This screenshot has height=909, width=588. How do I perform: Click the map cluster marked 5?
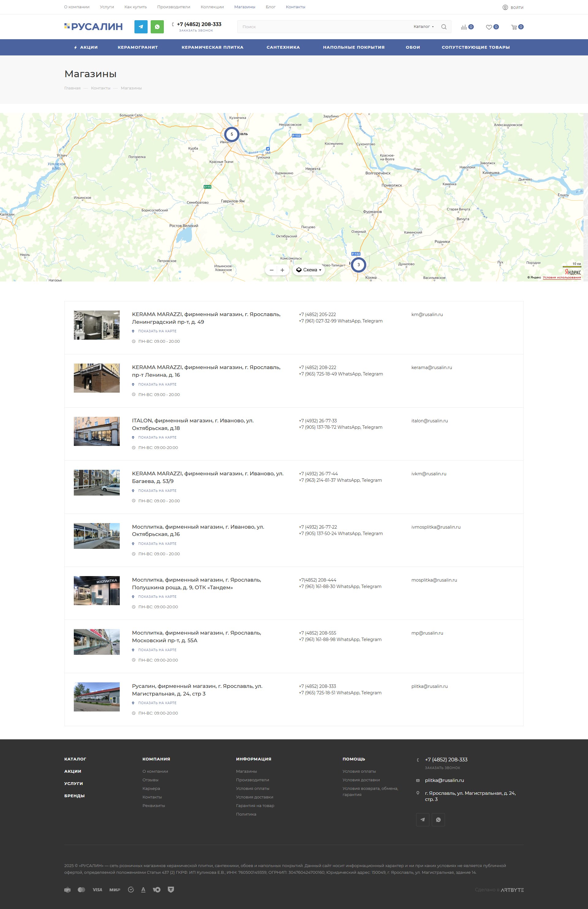[232, 134]
